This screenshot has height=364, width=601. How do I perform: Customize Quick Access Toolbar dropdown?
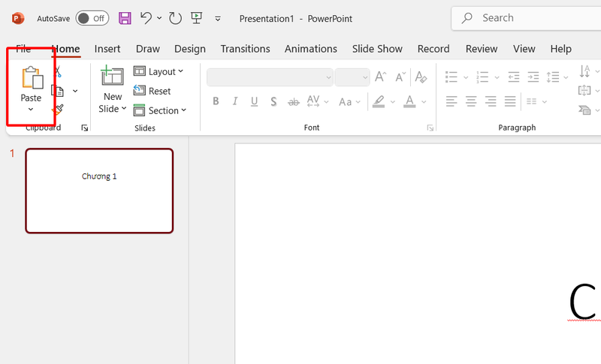click(x=218, y=18)
